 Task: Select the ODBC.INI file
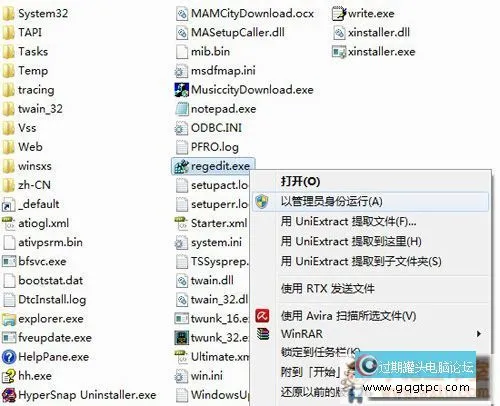[208, 128]
